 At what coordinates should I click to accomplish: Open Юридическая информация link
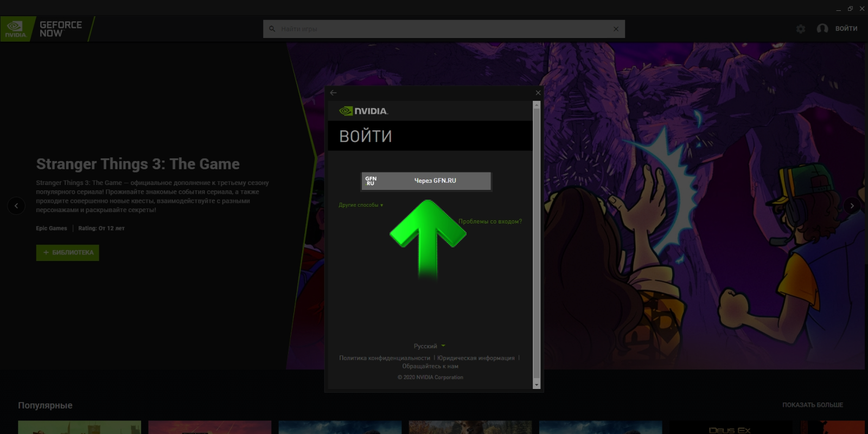pos(476,358)
